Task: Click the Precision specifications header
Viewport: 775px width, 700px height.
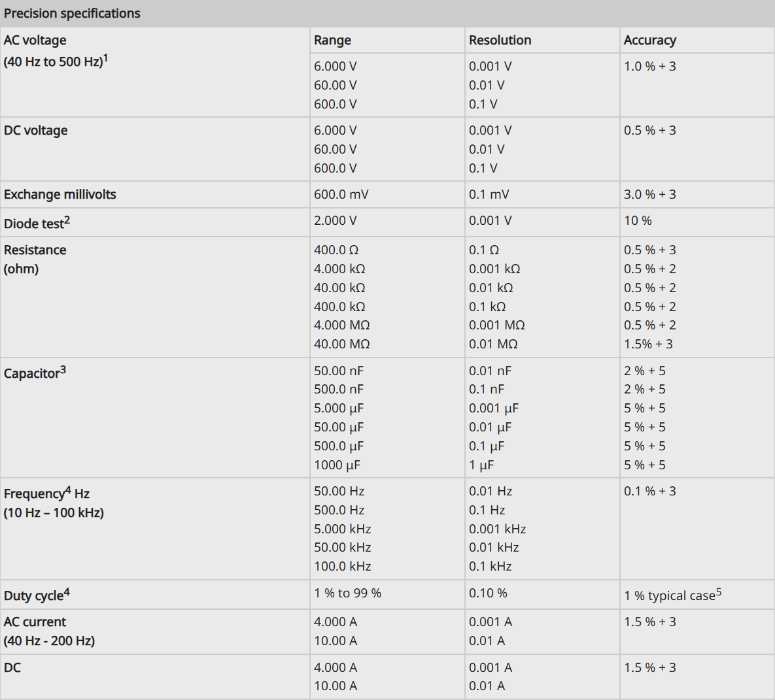Action: pyautogui.click(x=72, y=13)
